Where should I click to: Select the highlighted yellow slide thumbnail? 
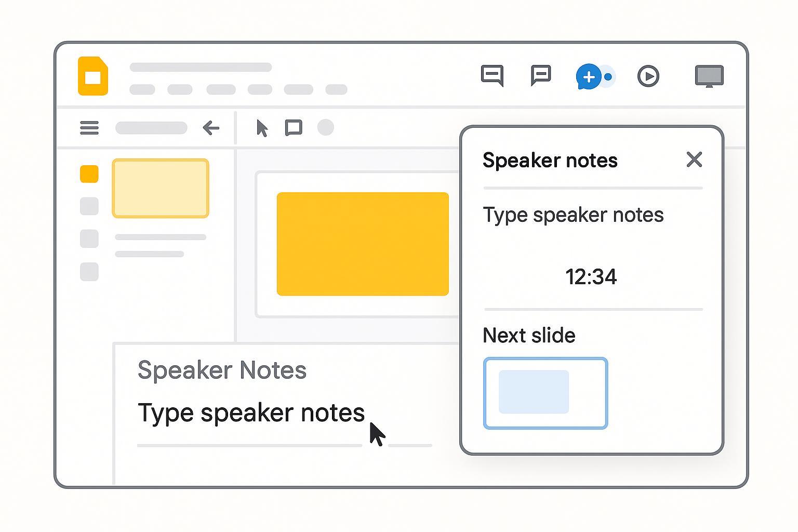[161, 188]
